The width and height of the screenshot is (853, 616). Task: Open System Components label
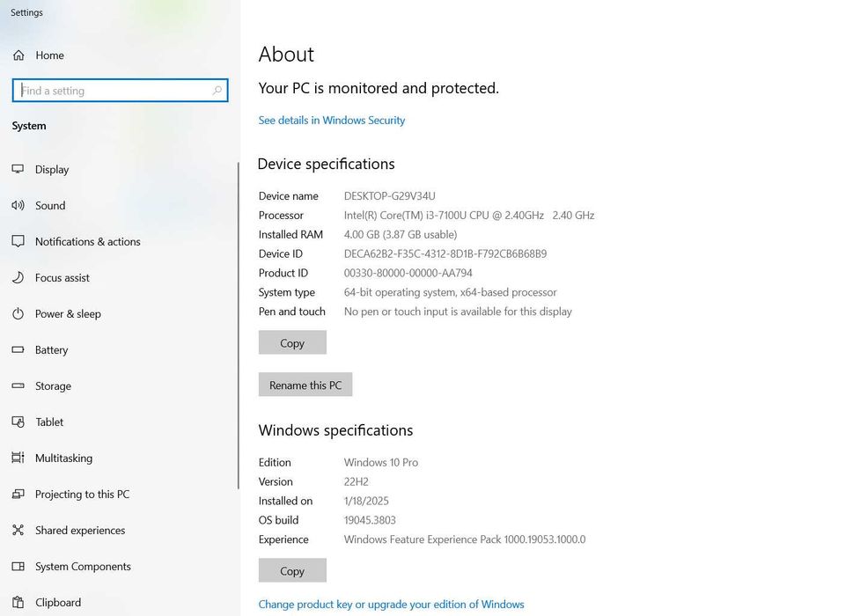coord(83,567)
